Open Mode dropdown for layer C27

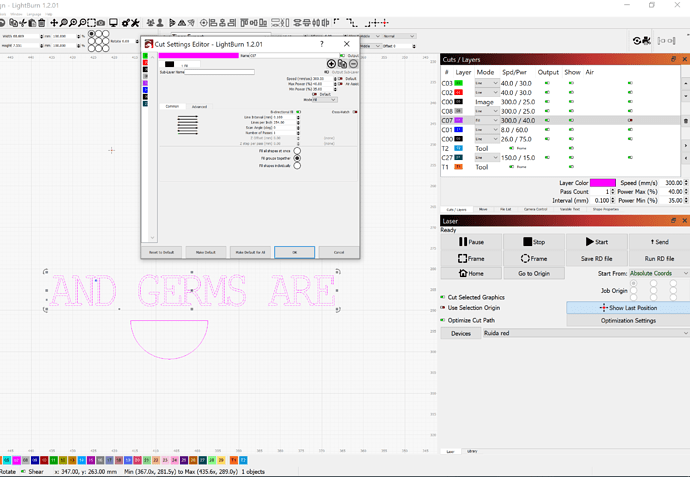tap(487, 158)
